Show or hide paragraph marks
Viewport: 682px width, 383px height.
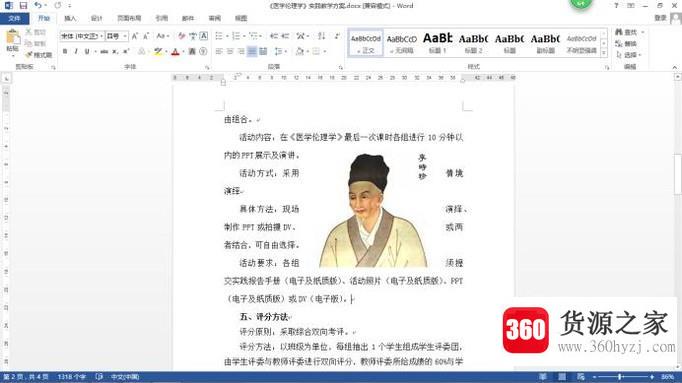pyautogui.click(x=337, y=36)
